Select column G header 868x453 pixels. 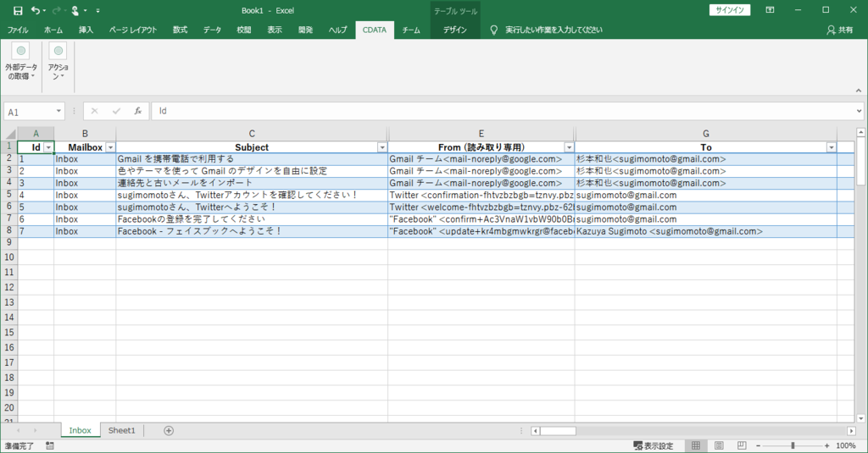(x=706, y=133)
